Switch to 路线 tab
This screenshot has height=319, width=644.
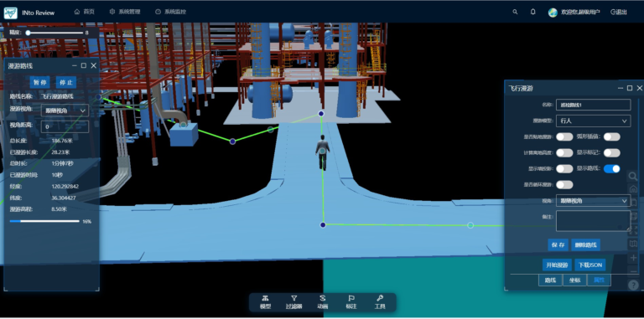pyautogui.click(x=550, y=280)
